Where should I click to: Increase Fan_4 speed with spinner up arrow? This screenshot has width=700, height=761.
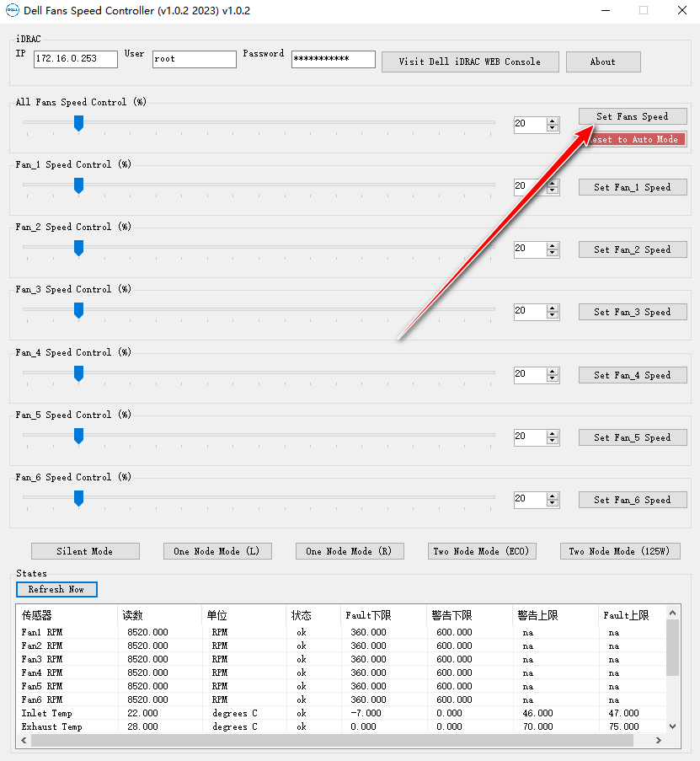[x=552, y=372]
